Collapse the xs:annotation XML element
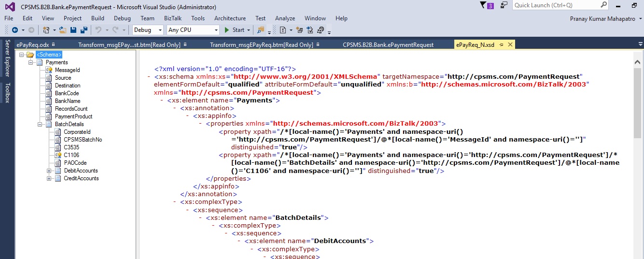This screenshot has width=644, height=259. [x=175, y=109]
